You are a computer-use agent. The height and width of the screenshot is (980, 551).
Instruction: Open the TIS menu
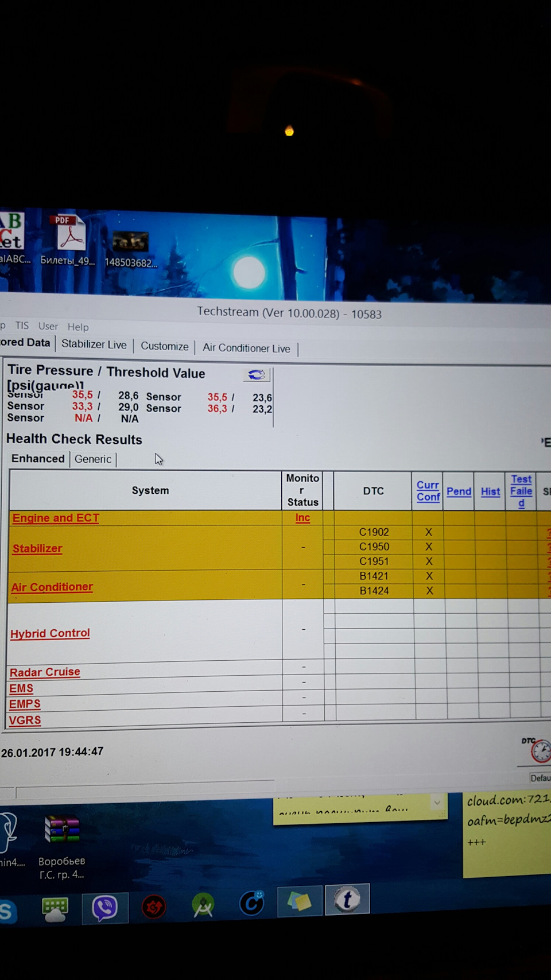click(22, 326)
